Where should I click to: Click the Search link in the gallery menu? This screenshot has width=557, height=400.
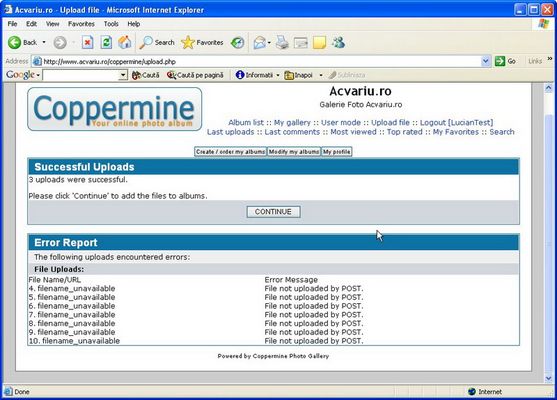pos(502,132)
